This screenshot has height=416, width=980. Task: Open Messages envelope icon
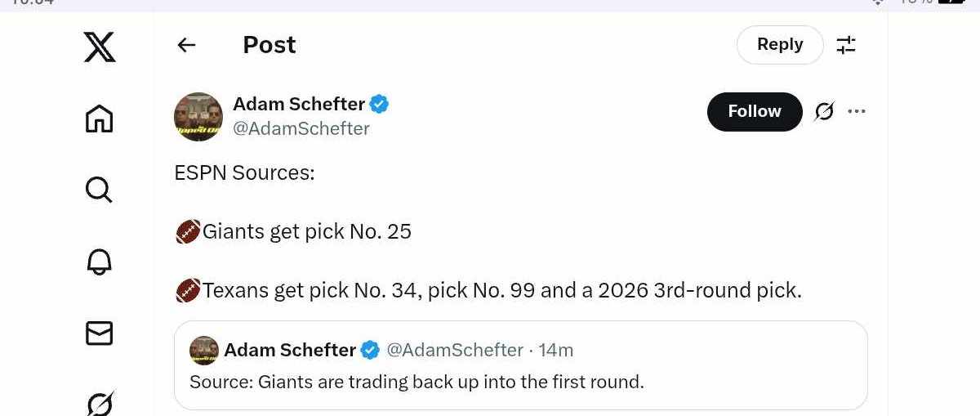(99, 333)
